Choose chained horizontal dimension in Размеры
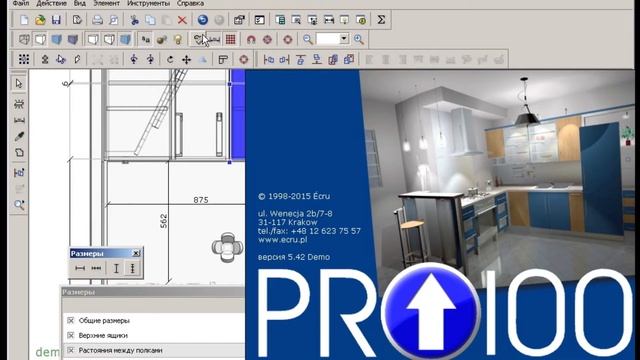Screen dimensions: 640x360 pyautogui.click(x=96, y=268)
